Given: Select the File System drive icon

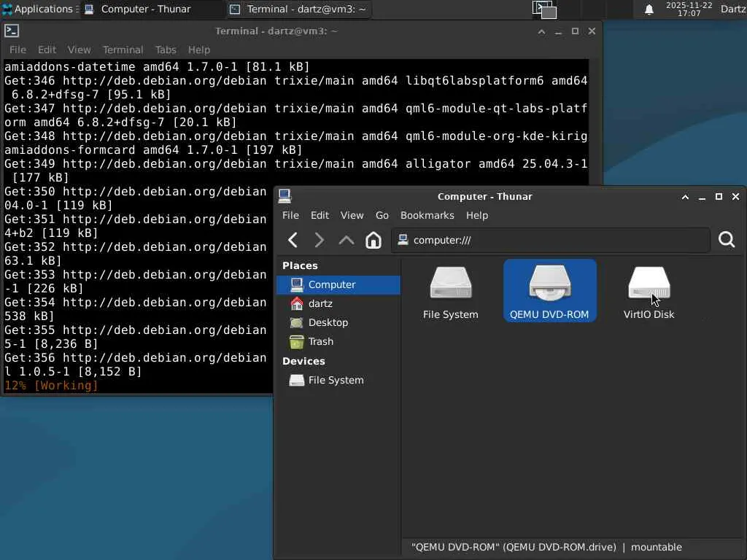Looking at the screenshot, I should tap(450, 292).
